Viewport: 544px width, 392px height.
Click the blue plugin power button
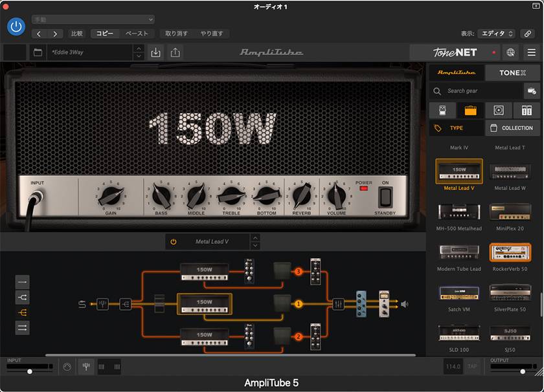pyautogui.click(x=16, y=27)
